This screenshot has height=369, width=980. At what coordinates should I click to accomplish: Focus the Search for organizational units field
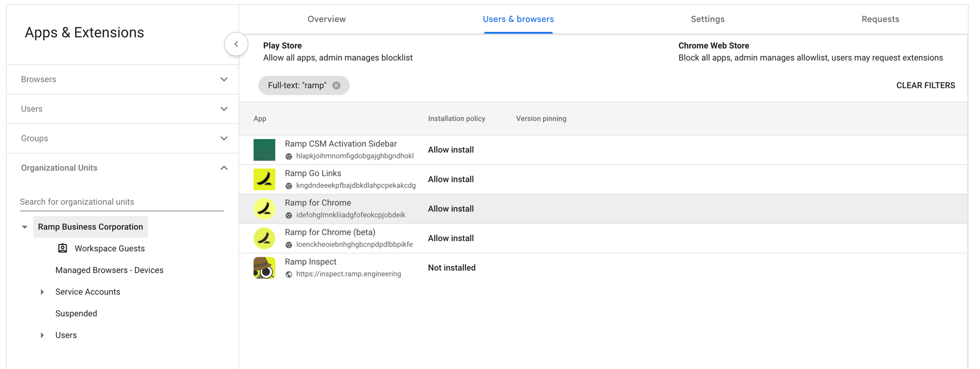click(122, 202)
